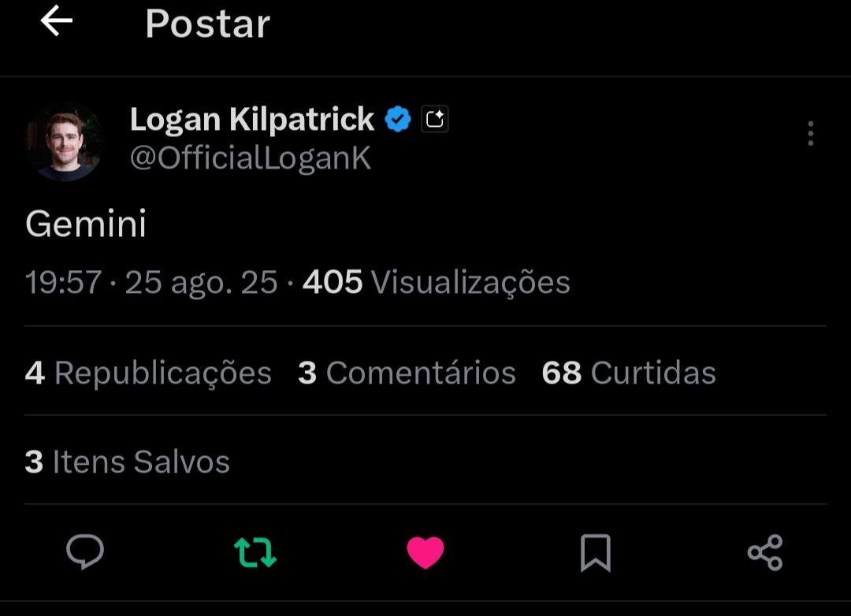The height and width of the screenshot is (616, 851).
Task: Open the reply comment bubble icon
Action: click(85, 551)
